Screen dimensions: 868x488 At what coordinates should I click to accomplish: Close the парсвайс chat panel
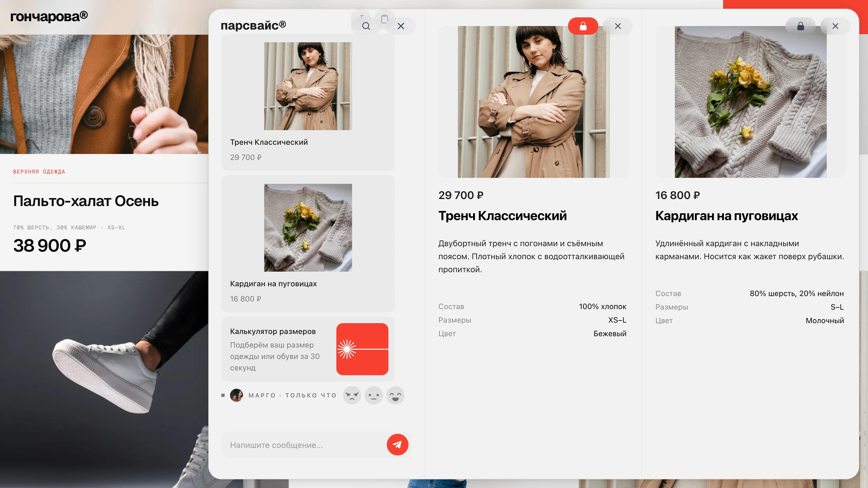(x=401, y=26)
